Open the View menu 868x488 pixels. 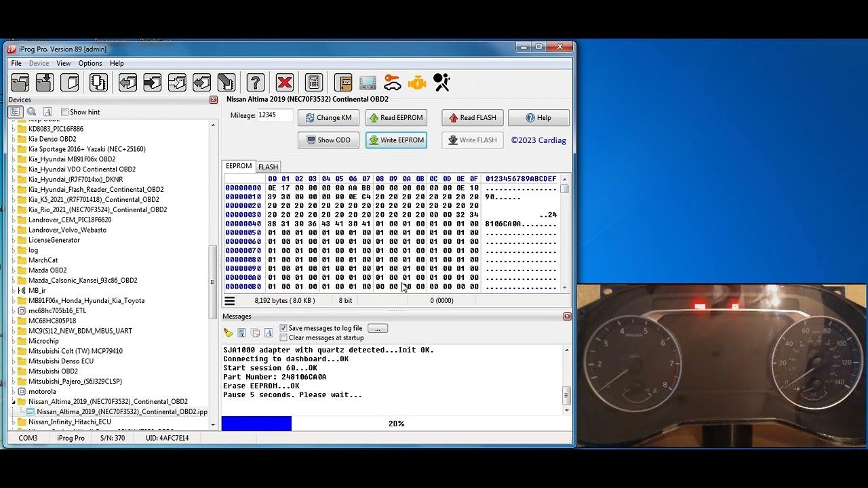(x=63, y=64)
